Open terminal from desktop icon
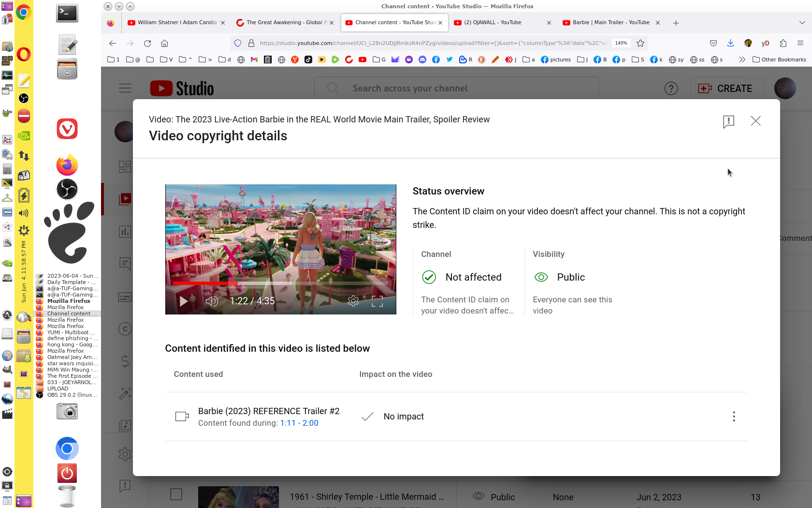The image size is (812, 508). 67,13
